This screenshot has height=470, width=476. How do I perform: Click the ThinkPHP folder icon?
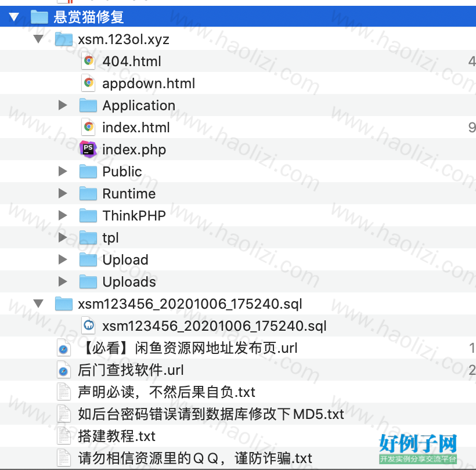click(88, 215)
